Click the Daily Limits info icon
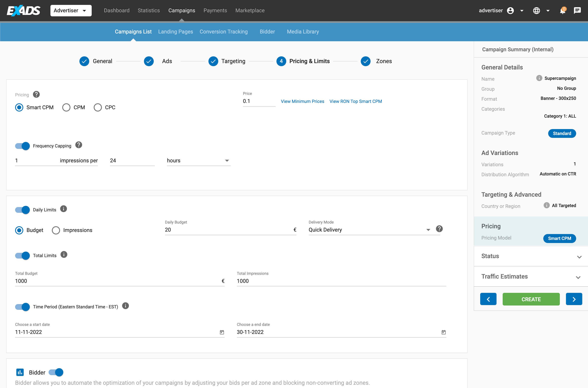This screenshot has height=388, width=588. coord(63,209)
